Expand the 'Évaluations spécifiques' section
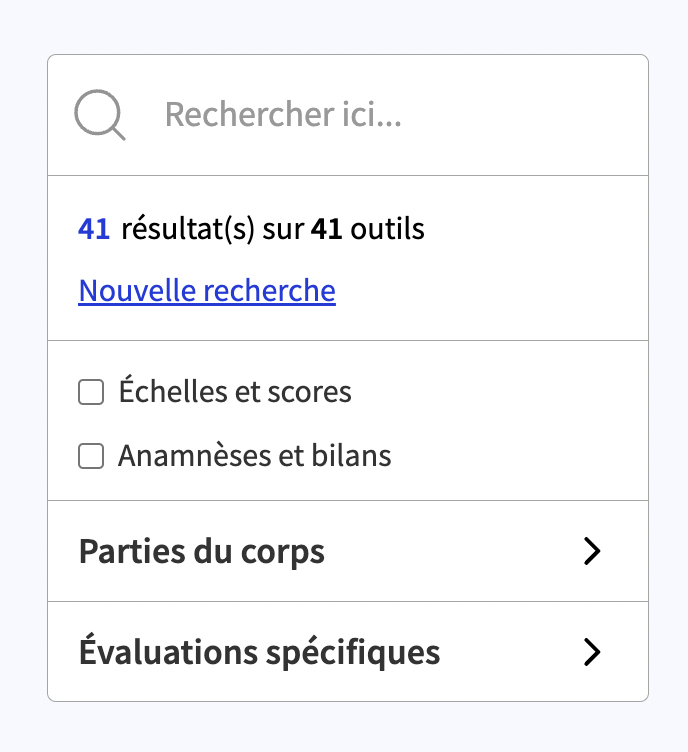Screen dimensions: 688x752 tap(348, 652)
